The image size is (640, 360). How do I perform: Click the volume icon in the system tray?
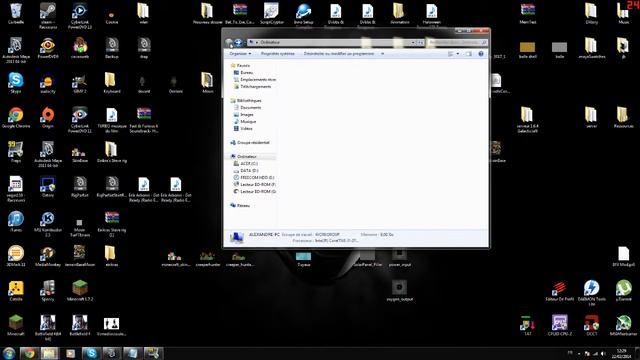tap(603, 353)
